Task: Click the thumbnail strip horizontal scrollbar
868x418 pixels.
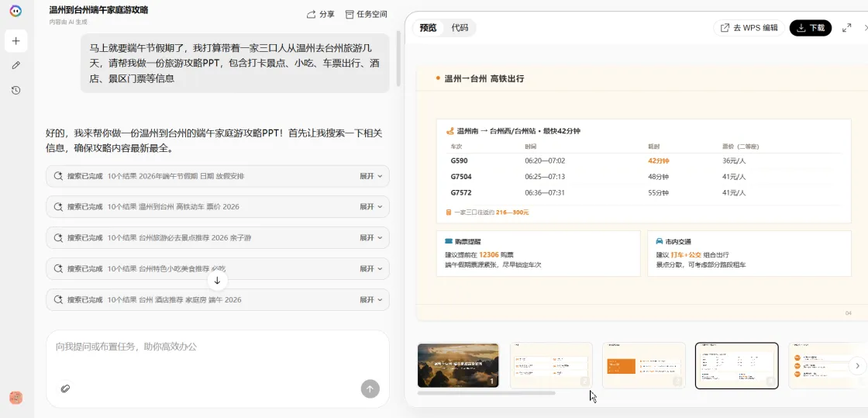Action: tap(486, 393)
